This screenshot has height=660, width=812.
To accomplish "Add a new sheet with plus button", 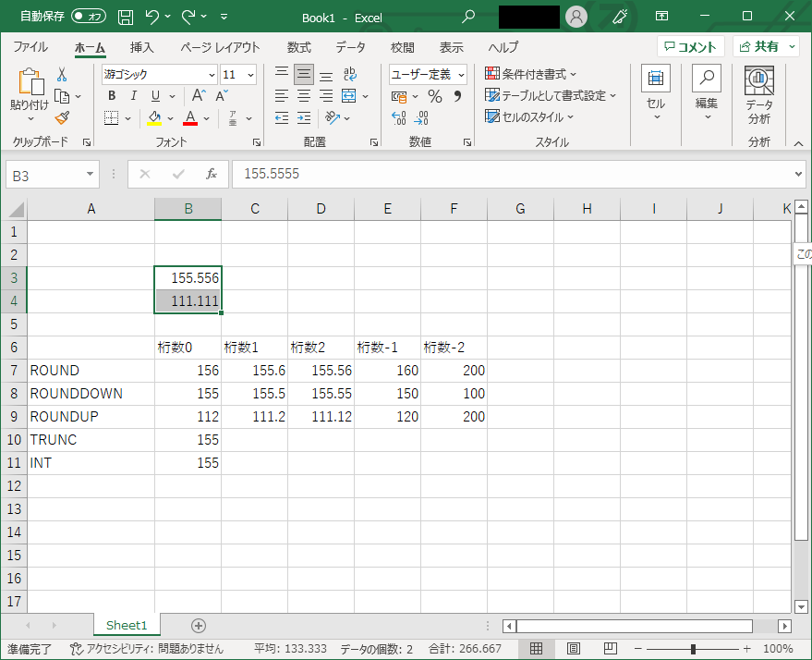I will click(199, 626).
